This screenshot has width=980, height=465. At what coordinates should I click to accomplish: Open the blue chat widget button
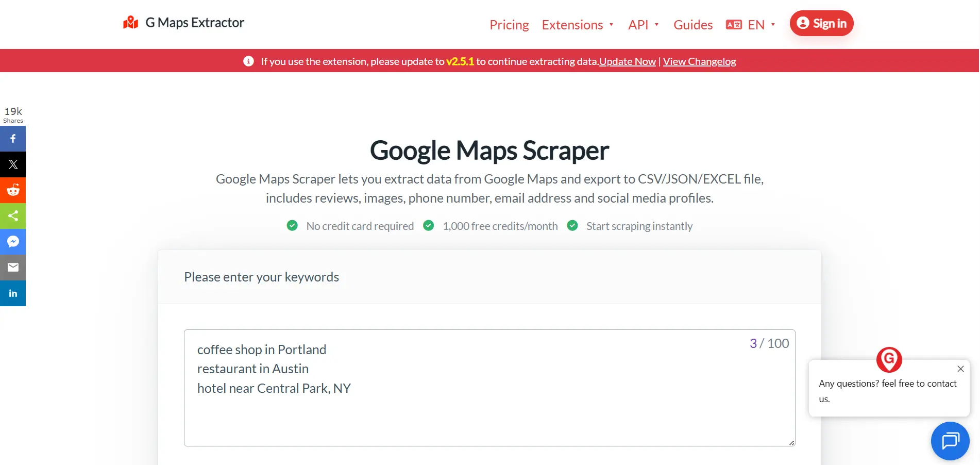[x=950, y=441]
